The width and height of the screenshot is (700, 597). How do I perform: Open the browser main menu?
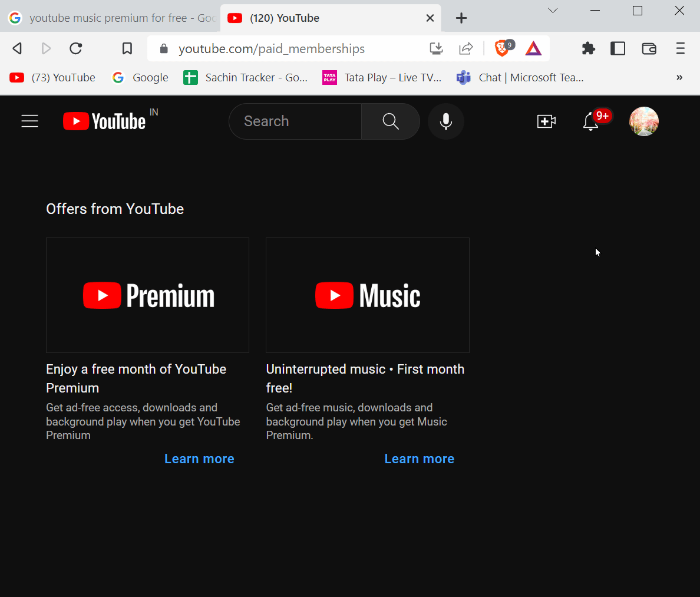681,48
